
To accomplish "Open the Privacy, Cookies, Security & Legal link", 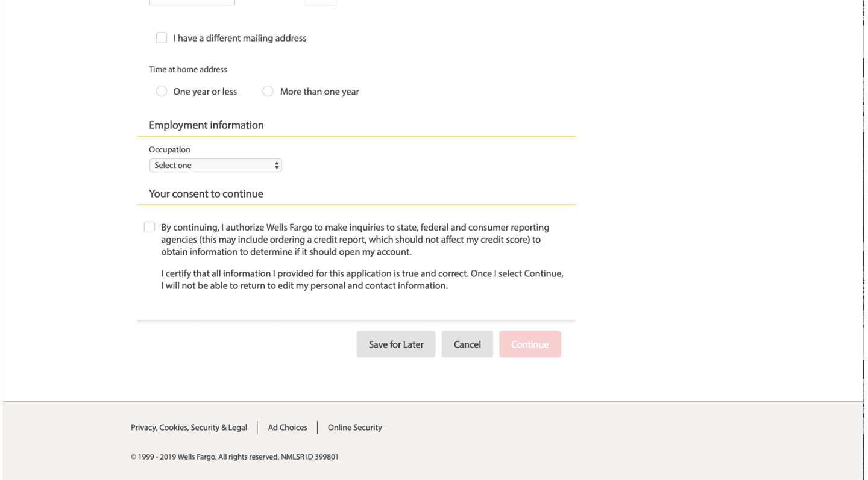I will tap(189, 428).
